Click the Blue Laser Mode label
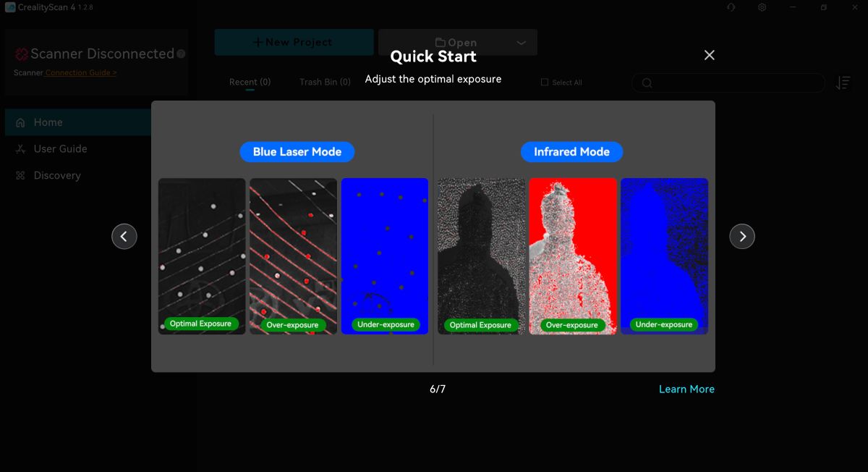Viewport: 868px width, 472px height. pyautogui.click(x=297, y=152)
